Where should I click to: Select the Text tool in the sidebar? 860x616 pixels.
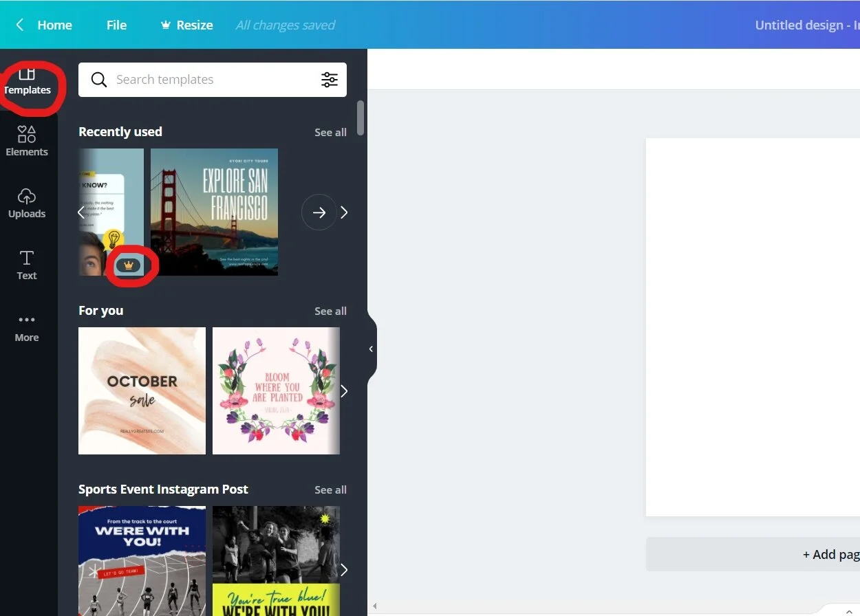click(x=27, y=265)
